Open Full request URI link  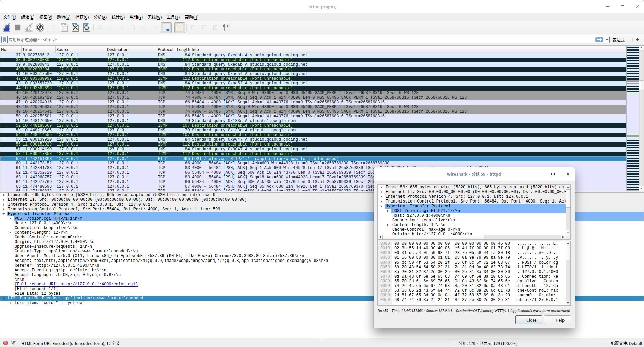click(x=76, y=284)
